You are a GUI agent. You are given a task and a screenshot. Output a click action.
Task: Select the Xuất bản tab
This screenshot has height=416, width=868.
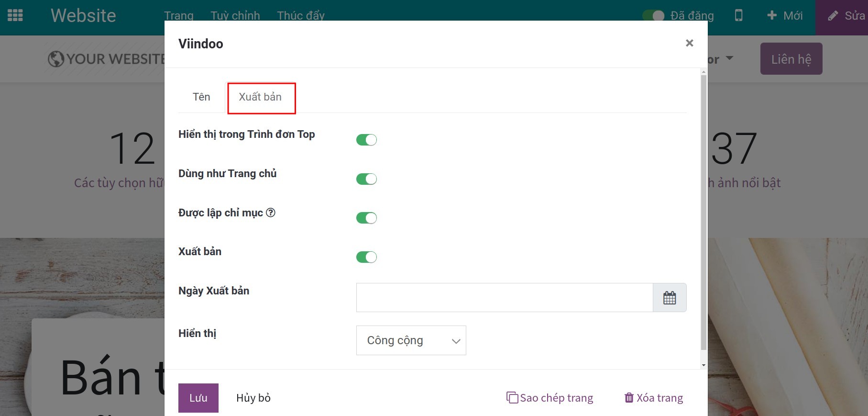point(261,97)
